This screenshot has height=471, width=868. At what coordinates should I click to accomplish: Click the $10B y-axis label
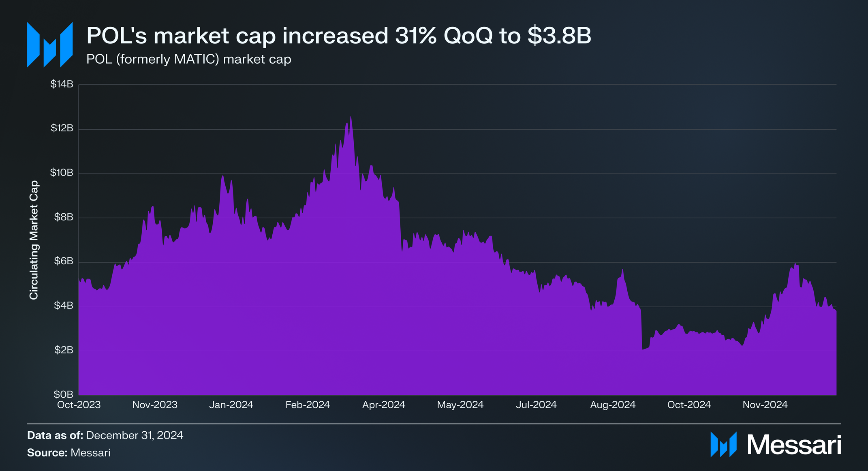(62, 173)
